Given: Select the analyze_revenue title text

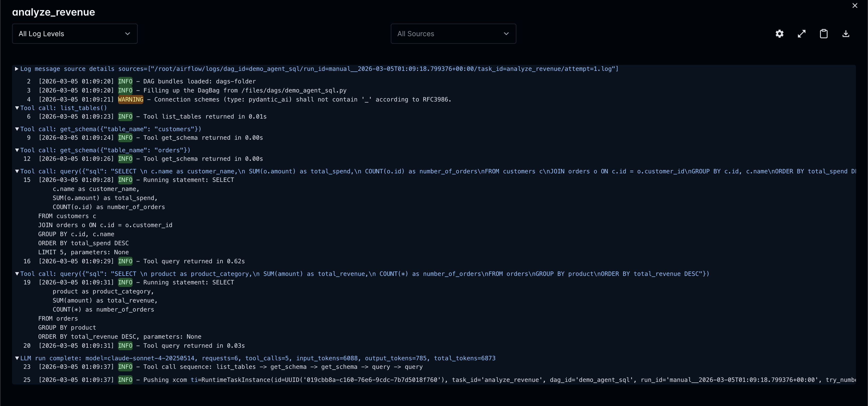Looking at the screenshot, I should point(53,12).
